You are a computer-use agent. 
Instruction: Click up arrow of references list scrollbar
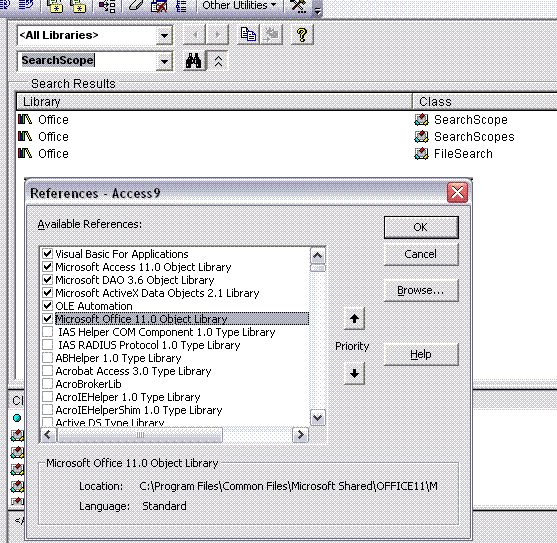318,255
